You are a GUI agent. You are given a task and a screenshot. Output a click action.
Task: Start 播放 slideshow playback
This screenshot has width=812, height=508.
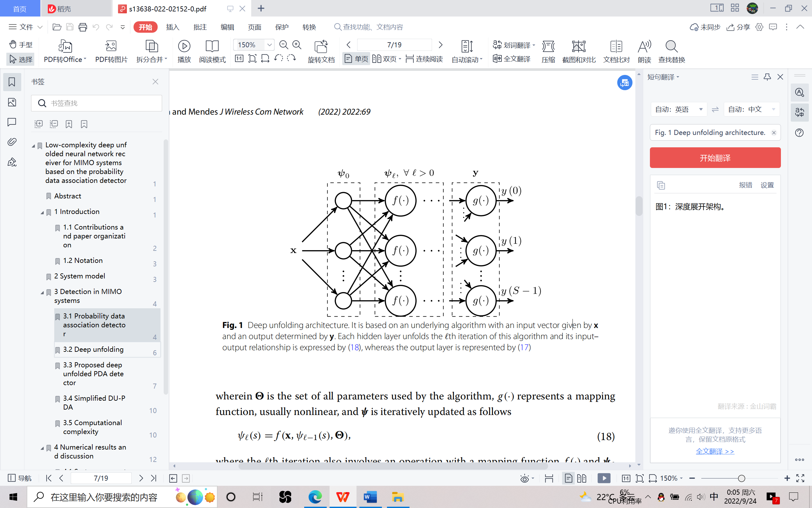184,51
